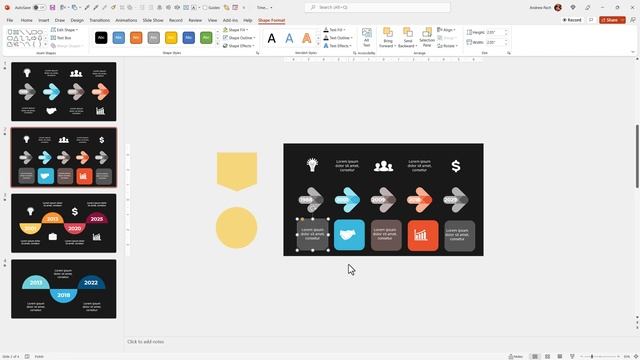
Task: Switch to Slide Sorter view icon
Action: tap(547, 356)
